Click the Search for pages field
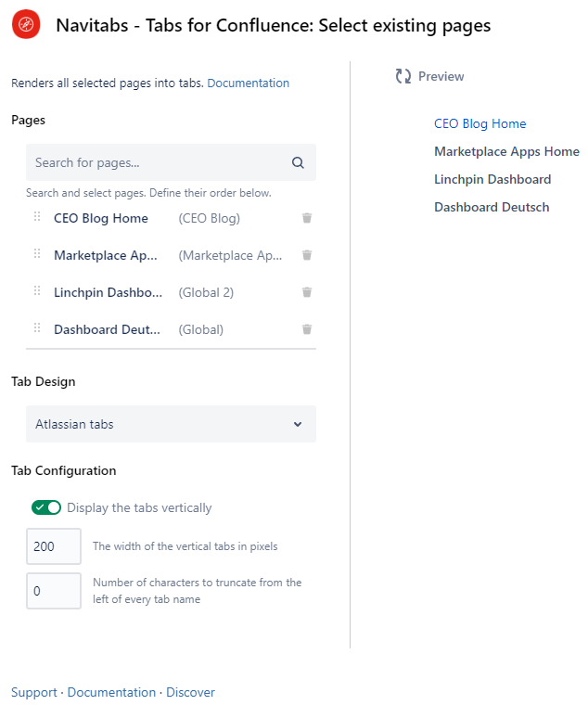The height and width of the screenshot is (718, 588). 158,162
